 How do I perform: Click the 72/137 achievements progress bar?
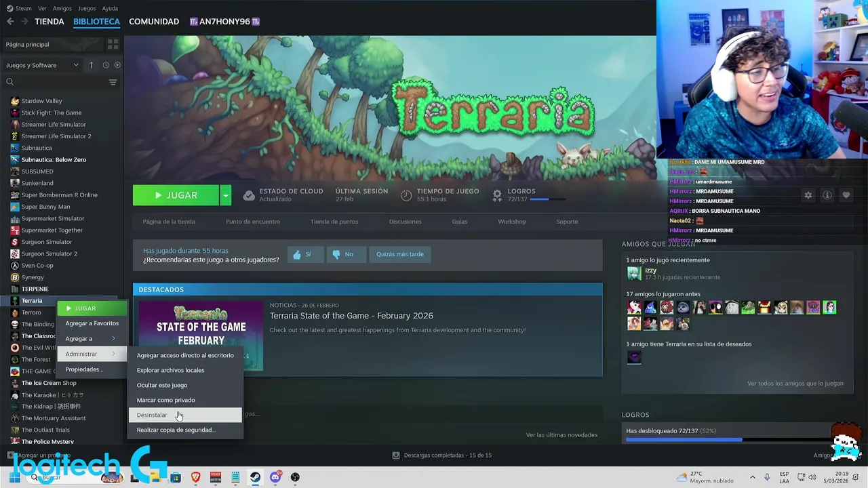coord(548,199)
